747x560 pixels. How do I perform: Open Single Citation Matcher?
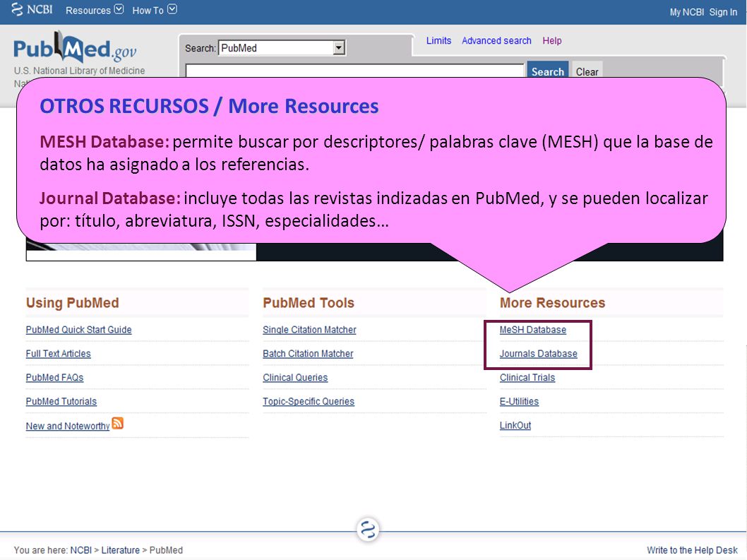click(x=309, y=329)
